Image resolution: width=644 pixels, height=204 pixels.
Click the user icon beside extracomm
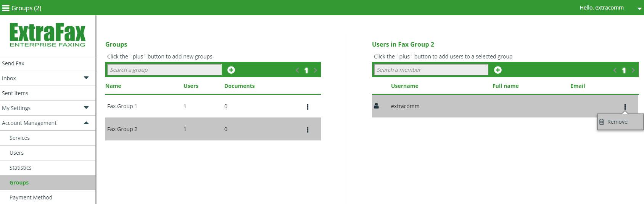pyautogui.click(x=377, y=106)
